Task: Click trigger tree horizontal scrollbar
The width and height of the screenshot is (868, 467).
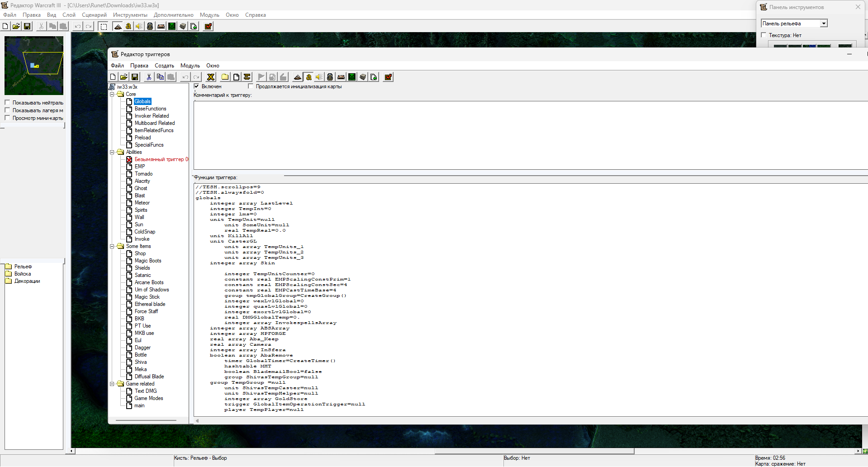Action: (146, 420)
